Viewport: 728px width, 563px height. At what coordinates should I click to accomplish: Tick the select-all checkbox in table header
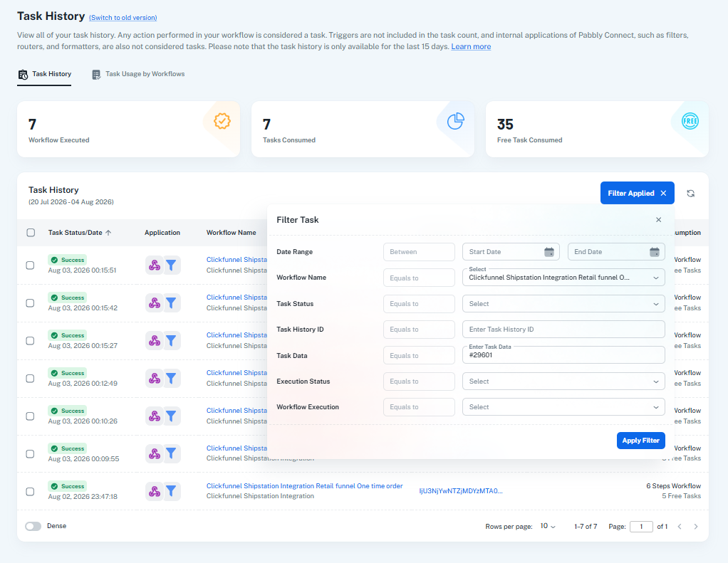click(x=31, y=233)
